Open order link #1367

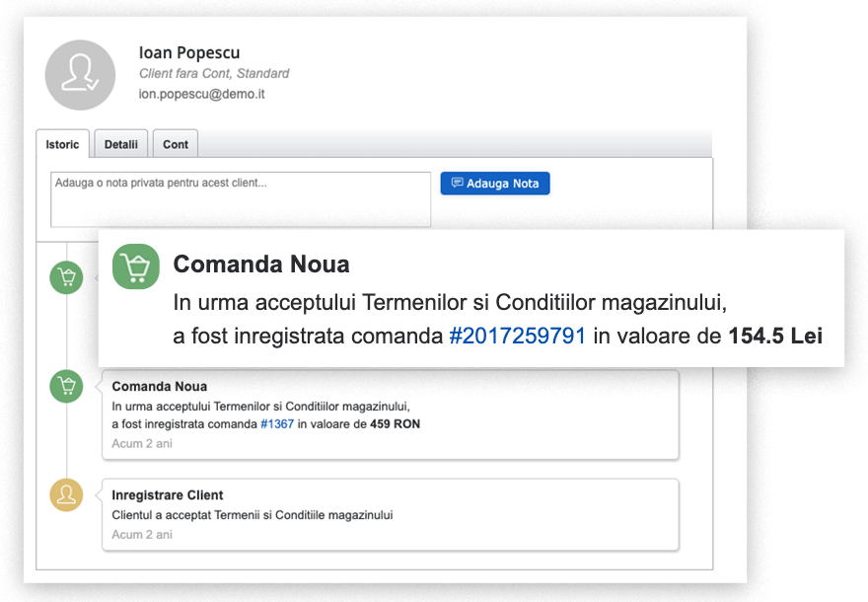point(277,424)
